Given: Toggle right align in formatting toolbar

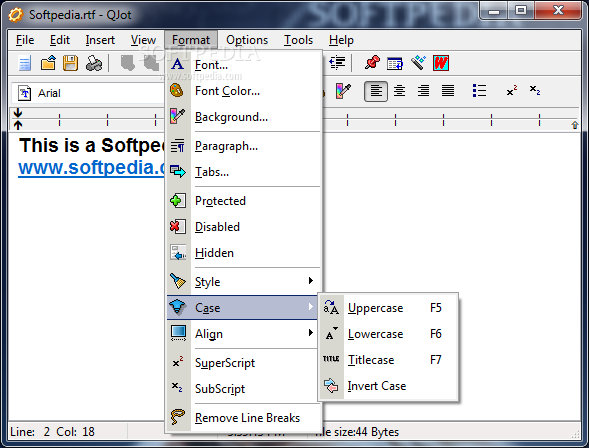Looking at the screenshot, I should (423, 91).
